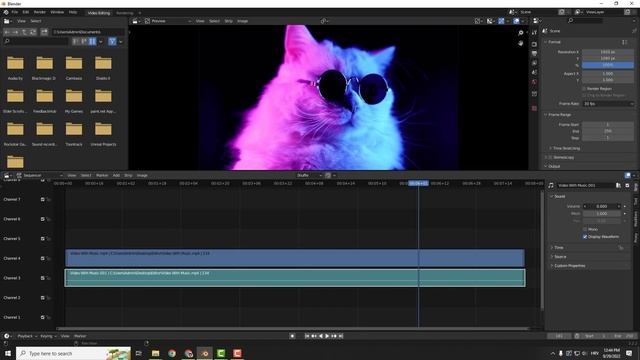Toggle the file browser filter funnel icon
Image resolution: width=640 pixels, height=360 pixels.
[112, 41]
